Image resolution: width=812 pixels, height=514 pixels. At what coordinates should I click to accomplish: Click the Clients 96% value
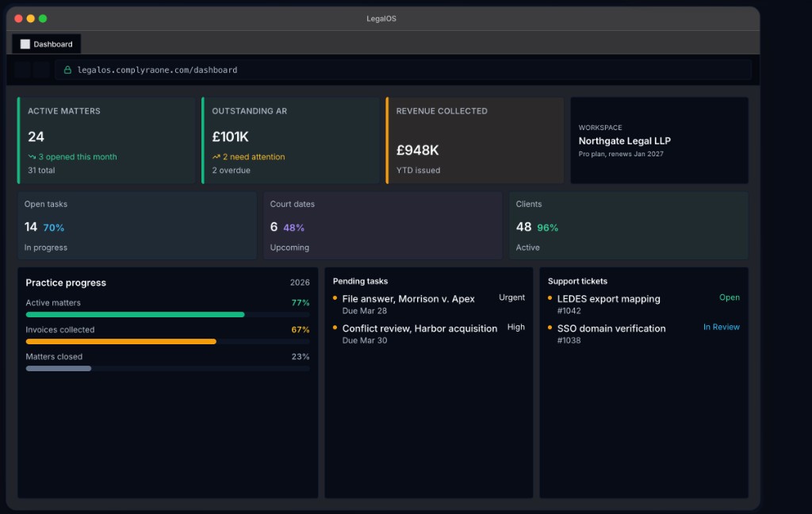[x=547, y=228]
